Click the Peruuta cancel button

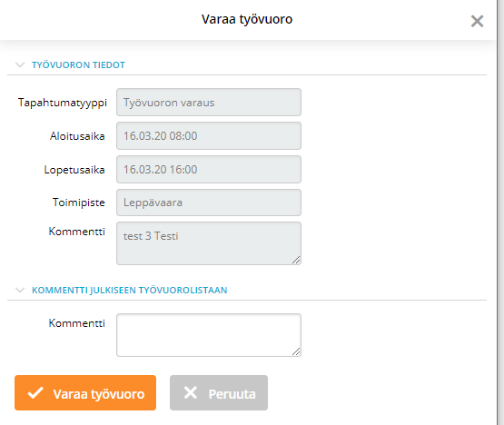219,393
